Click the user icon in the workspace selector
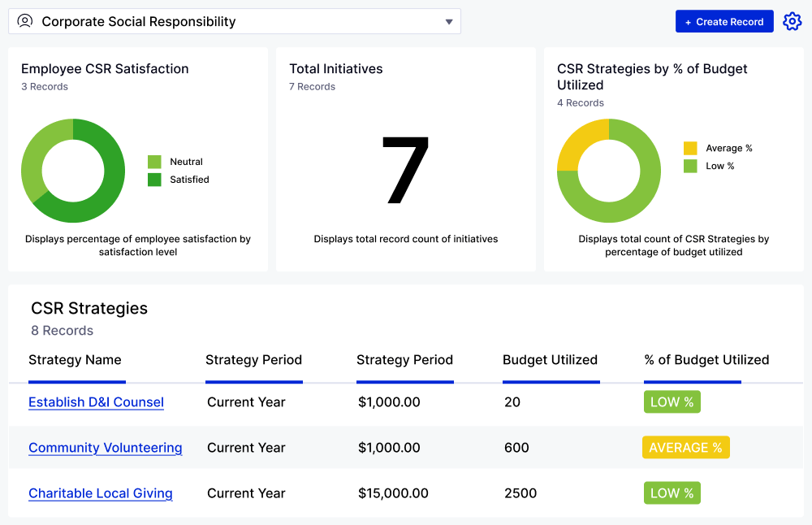812x525 pixels. 25,21
